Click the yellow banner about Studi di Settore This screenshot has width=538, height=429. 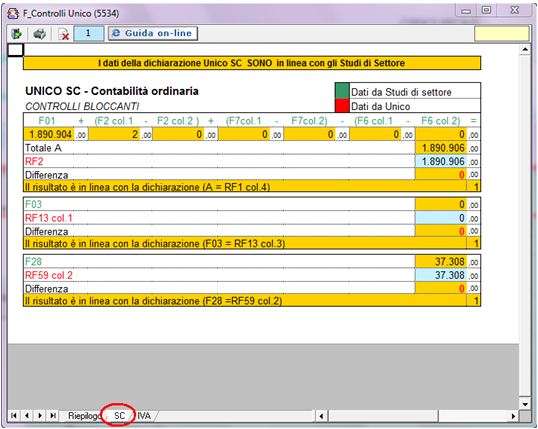click(x=252, y=63)
